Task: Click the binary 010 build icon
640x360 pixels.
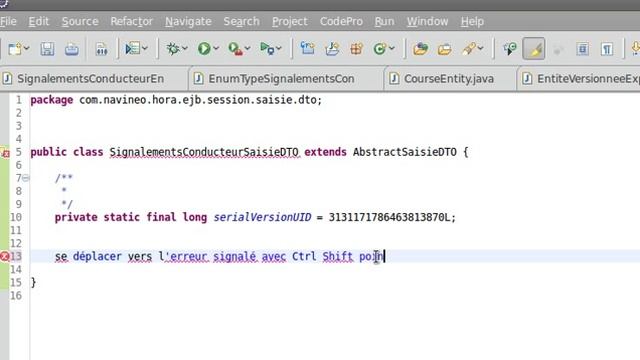Action: click(x=101, y=49)
